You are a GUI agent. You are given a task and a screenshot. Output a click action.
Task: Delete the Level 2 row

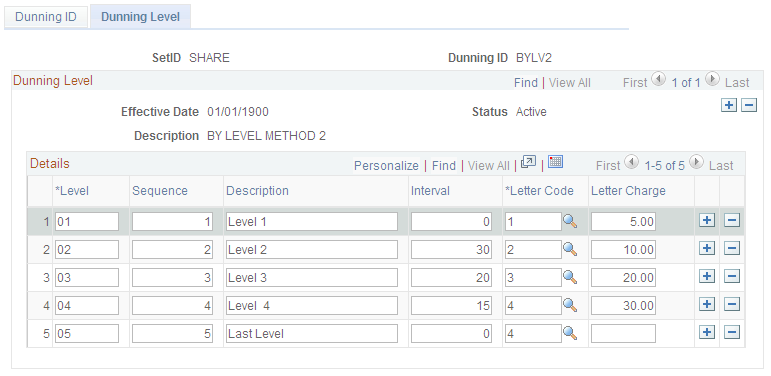coord(732,249)
